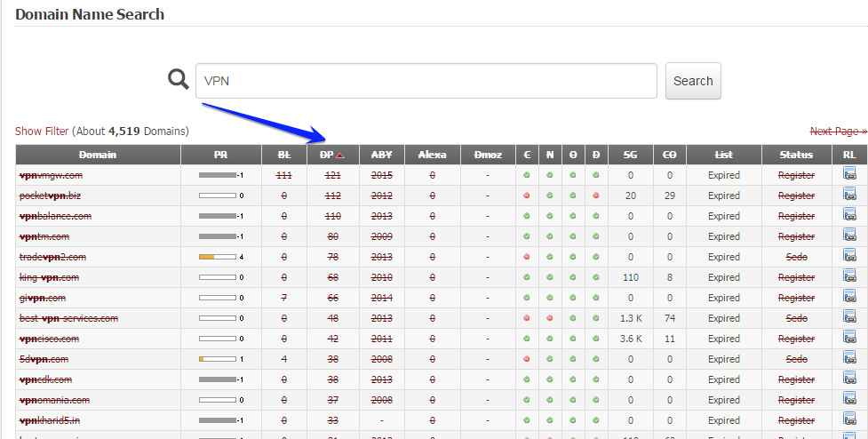This screenshot has height=439, width=868.
Task: Open related links icon for pocketvpn.biz
Action: pos(849,194)
